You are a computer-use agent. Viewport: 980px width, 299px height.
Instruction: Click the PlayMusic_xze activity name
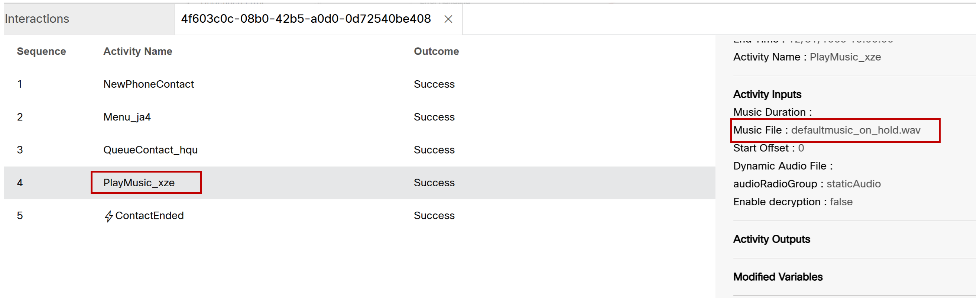pyautogui.click(x=139, y=183)
